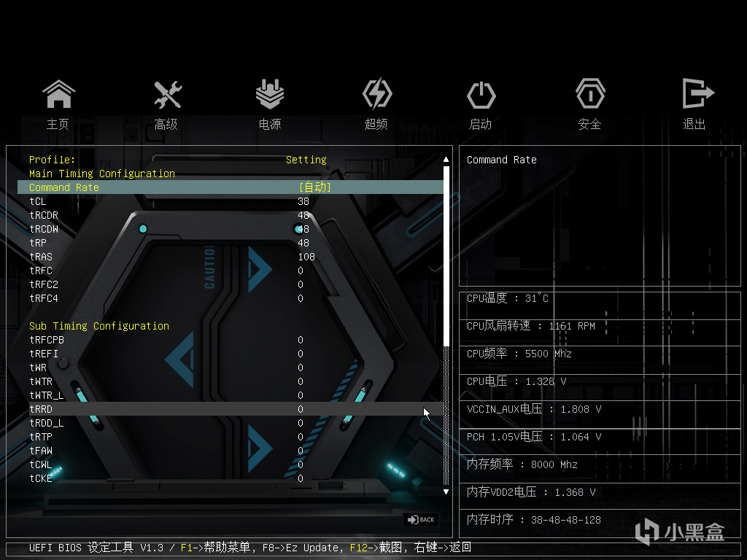This screenshot has height=560, width=747.
Task: Edit the tRTP value field
Action: tap(301, 437)
